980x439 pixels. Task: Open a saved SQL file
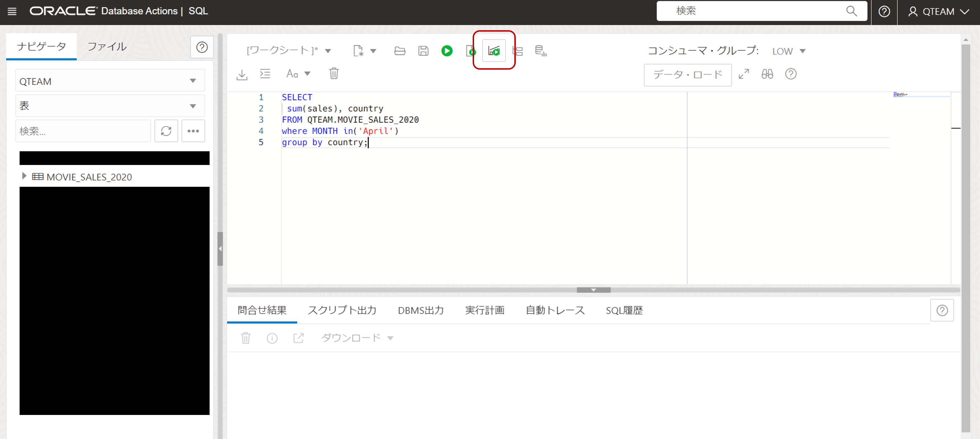click(399, 51)
